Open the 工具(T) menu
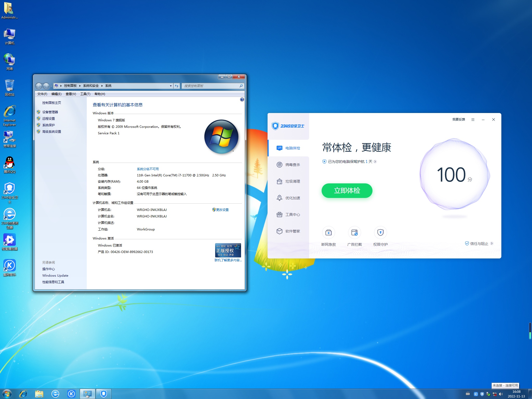 click(85, 94)
